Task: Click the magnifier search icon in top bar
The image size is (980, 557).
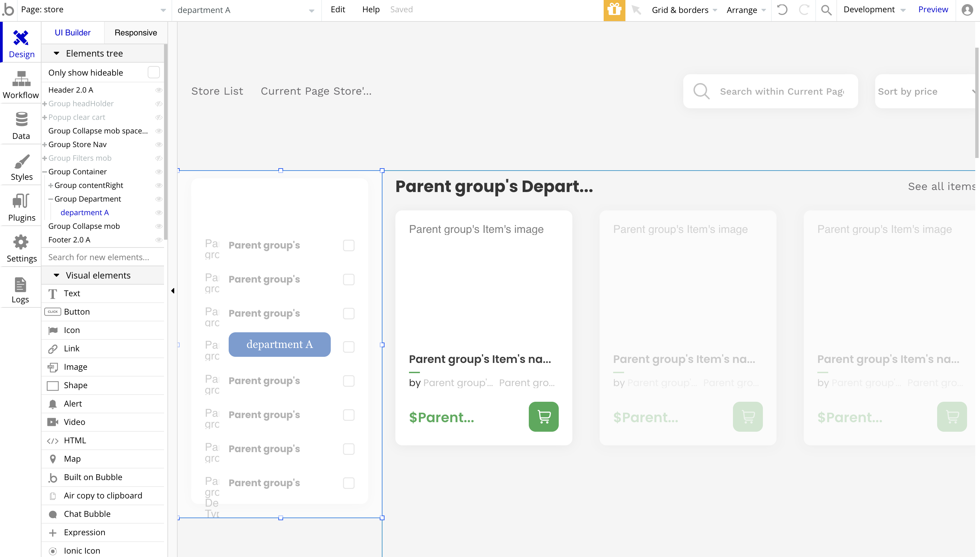Action: pos(826,10)
